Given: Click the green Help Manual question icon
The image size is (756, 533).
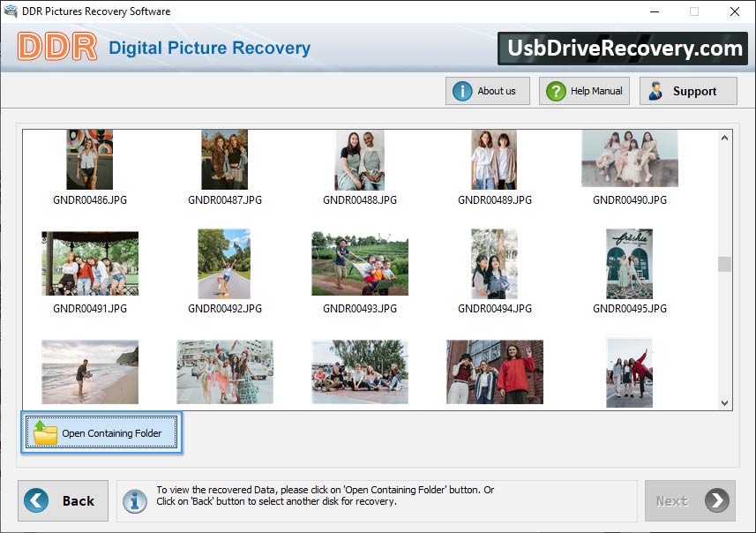Looking at the screenshot, I should (556, 91).
